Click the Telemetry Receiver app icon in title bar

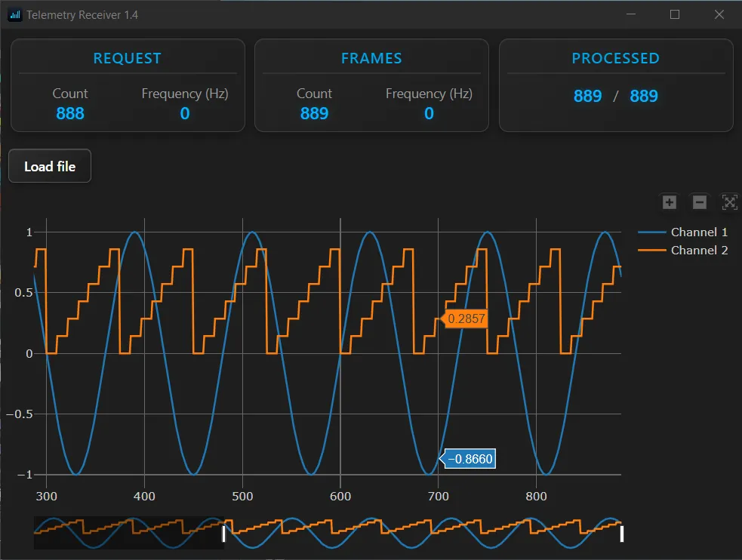pos(15,15)
